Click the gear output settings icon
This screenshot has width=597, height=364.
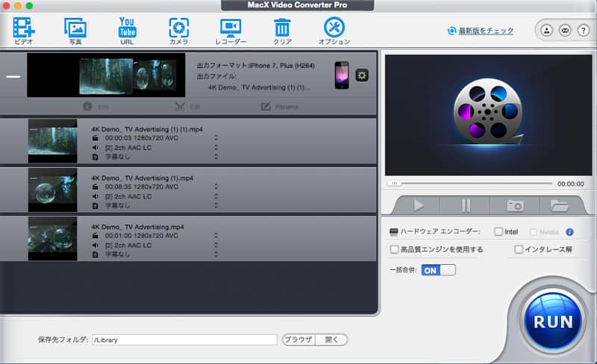(362, 75)
